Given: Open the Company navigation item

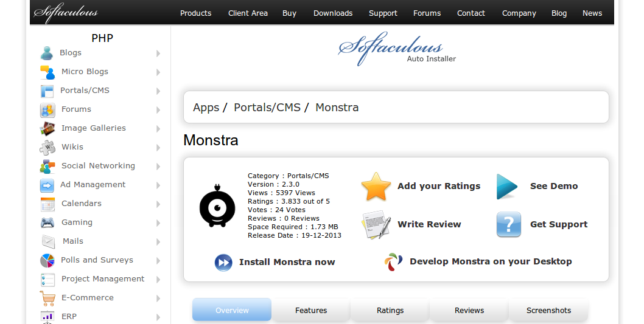Looking at the screenshot, I should pyautogui.click(x=519, y=13).
